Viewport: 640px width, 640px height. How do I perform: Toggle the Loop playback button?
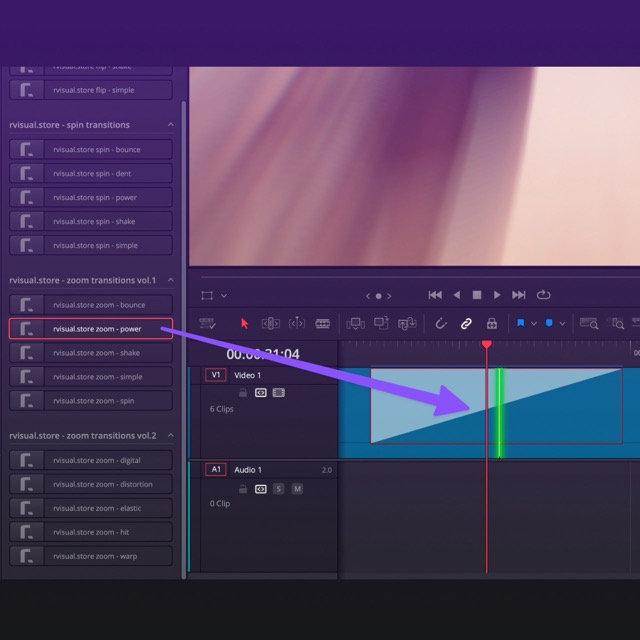(x=544, y=295)
